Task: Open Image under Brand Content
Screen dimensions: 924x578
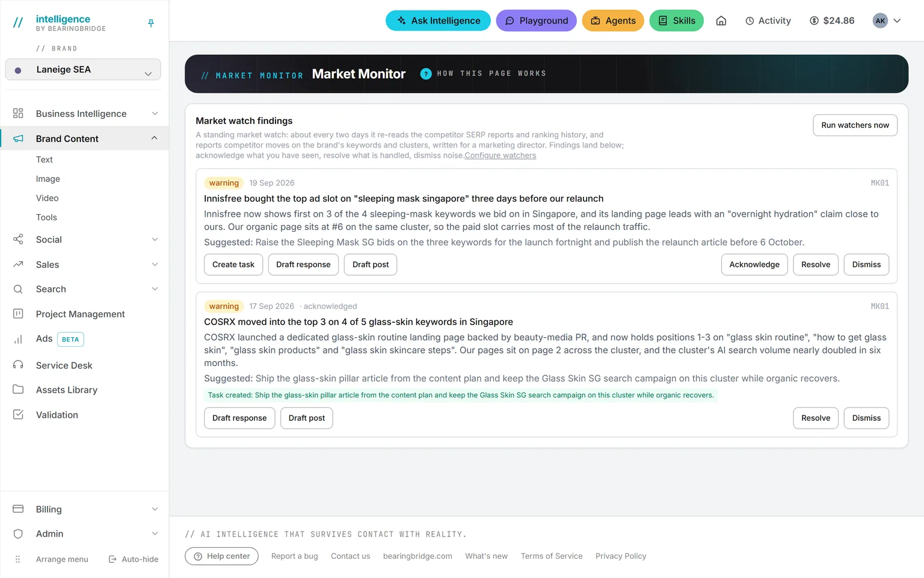Action: [x=48, y=178]
